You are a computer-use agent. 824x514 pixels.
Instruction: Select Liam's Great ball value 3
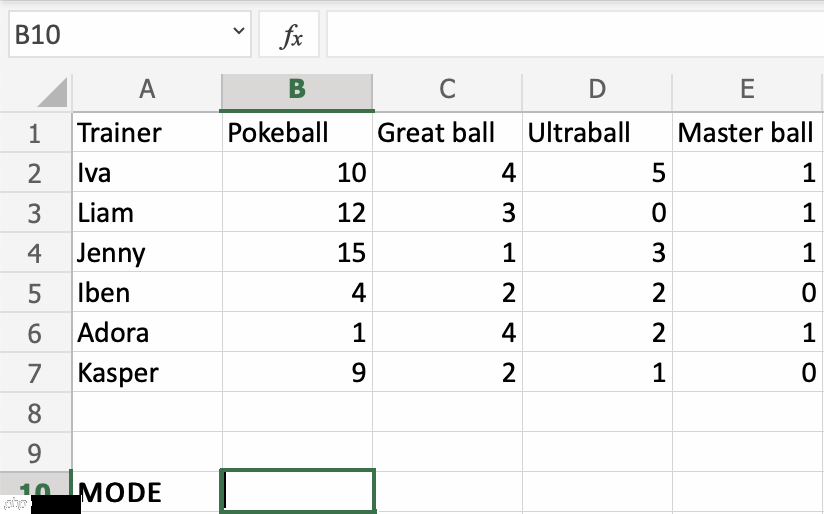coord(447,212)
